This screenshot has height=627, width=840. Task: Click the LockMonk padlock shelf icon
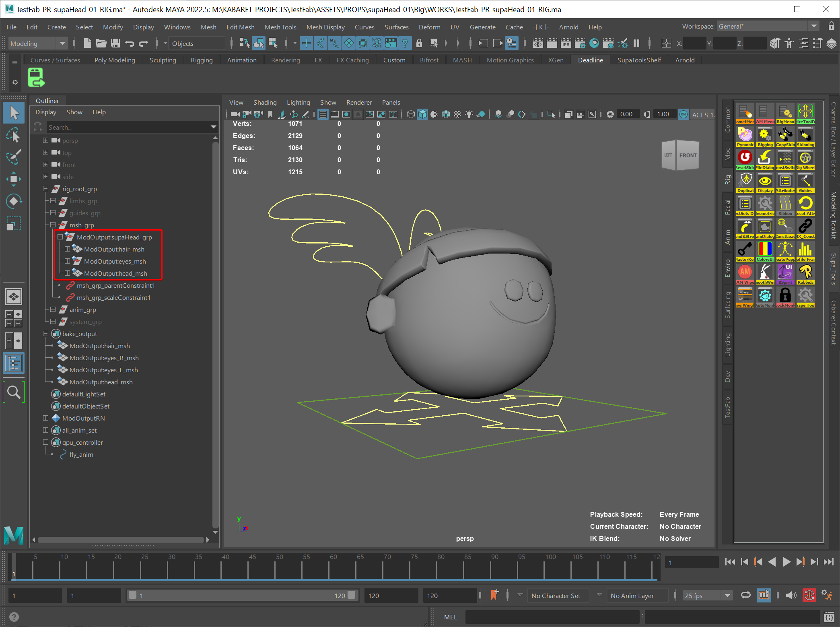coord(785,297)
